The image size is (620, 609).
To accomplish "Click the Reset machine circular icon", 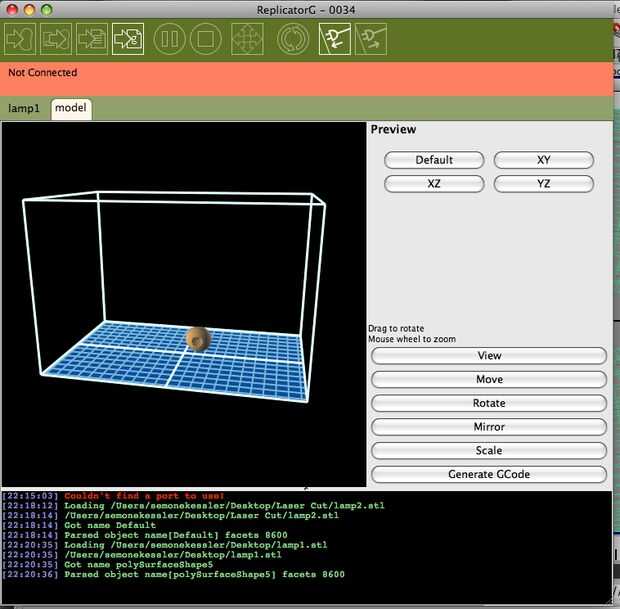I will tap(293, 39).
